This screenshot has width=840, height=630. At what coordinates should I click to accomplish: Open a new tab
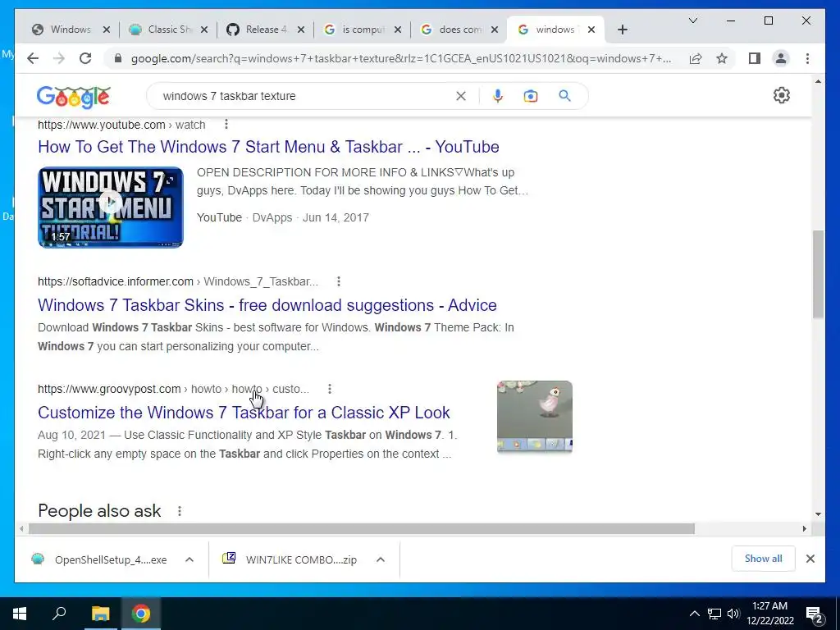[622, 30]
